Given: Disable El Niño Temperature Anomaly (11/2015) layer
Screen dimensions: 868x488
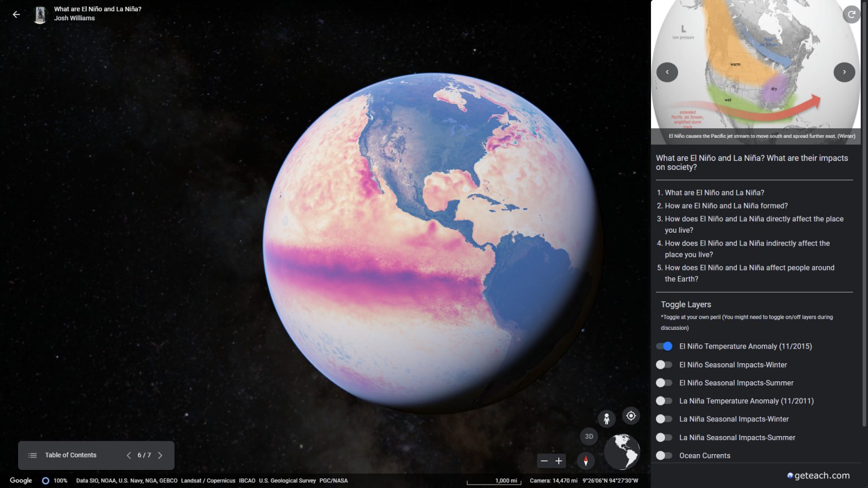Looking at the screenshot, I should pos(664,346).
